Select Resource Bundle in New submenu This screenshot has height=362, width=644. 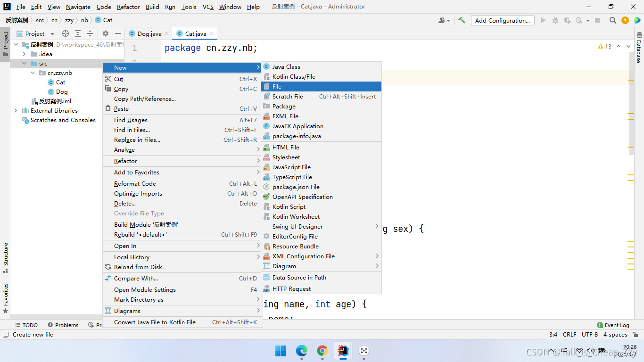pyautogui.click(x=321, y=246)
